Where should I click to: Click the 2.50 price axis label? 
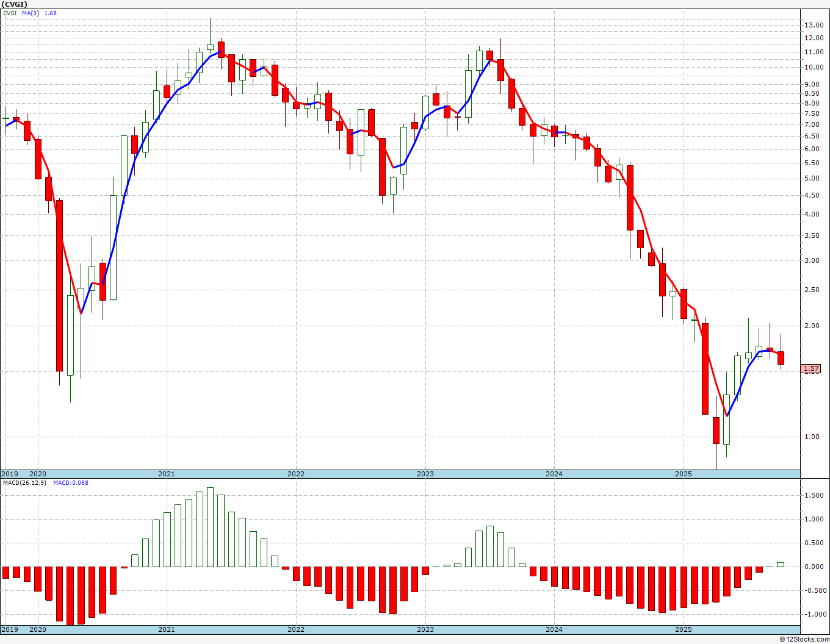(x=812, y=289)
